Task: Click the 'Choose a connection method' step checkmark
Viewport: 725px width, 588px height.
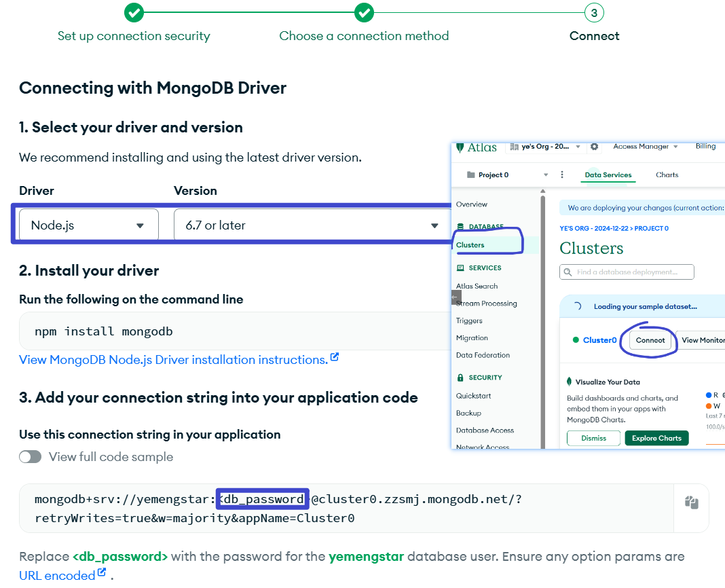Action: point(364,12)
